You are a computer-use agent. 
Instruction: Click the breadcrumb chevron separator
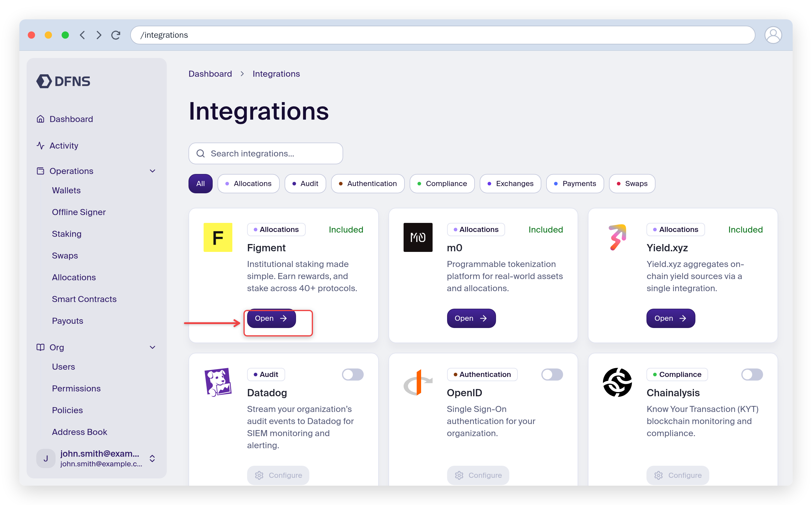pyautogui.click(x=242, y=74)
